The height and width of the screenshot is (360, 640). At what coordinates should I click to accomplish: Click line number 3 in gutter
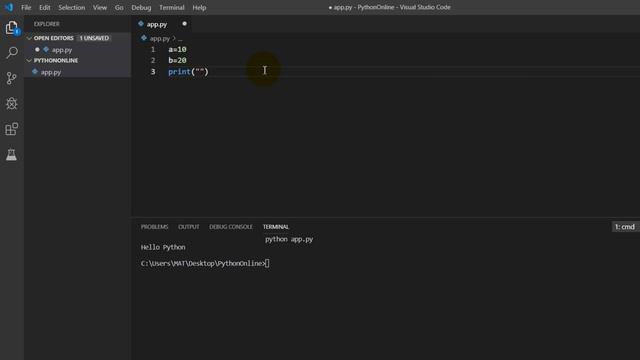153,72
